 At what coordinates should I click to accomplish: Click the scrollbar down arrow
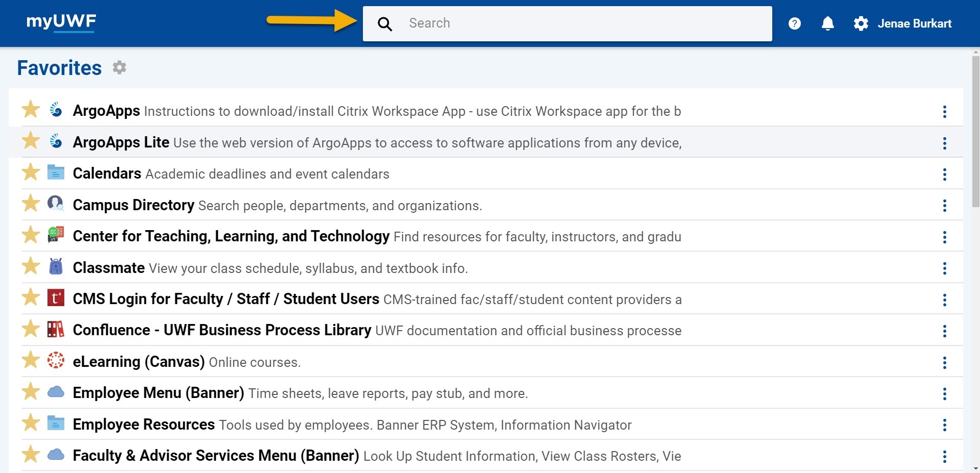975,468
